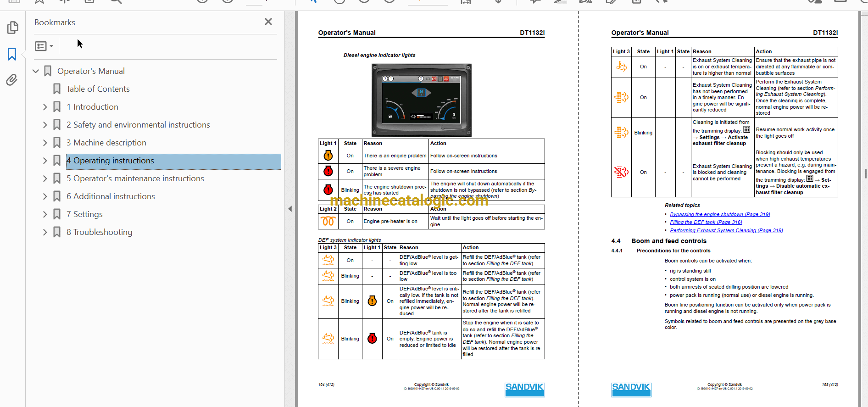The width and height of the screenshot is (868, 407).
Task: Toggle the Bookmarks panel sidebar icon
Action: 12,54
